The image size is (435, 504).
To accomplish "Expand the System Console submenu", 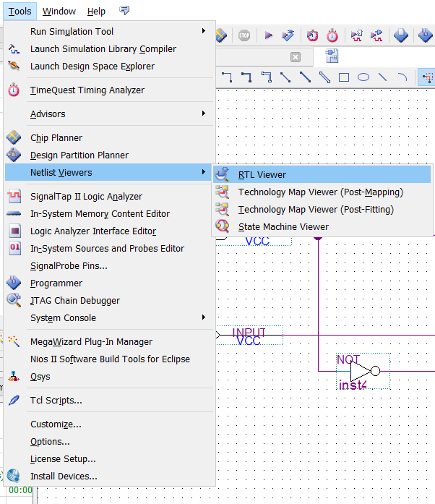I will coord(111,318).
